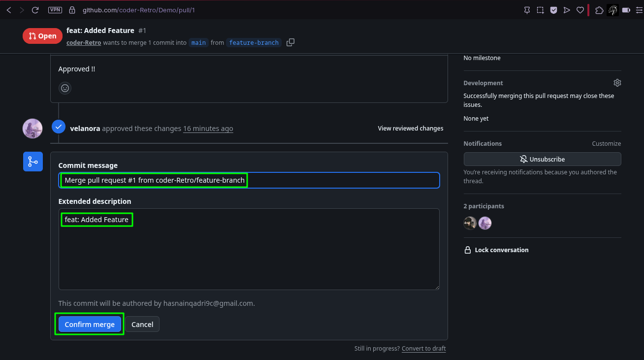Image resolution: width=644 pixels, height=360 pixels.
Task: Click the 'None yet' text under Development
Action: (x=476, y=119)
